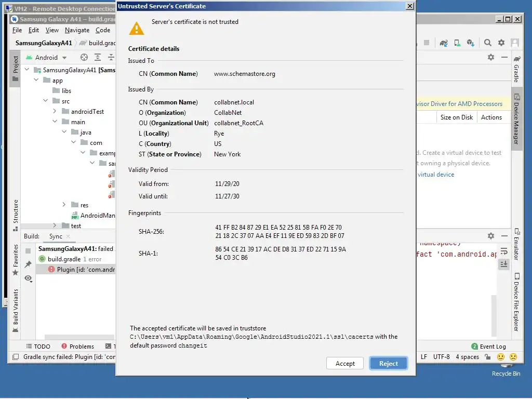The image size is (532, 399).
Task: Click the user account avatar icon
Action: pyautogui.click(x=515, y=43)
